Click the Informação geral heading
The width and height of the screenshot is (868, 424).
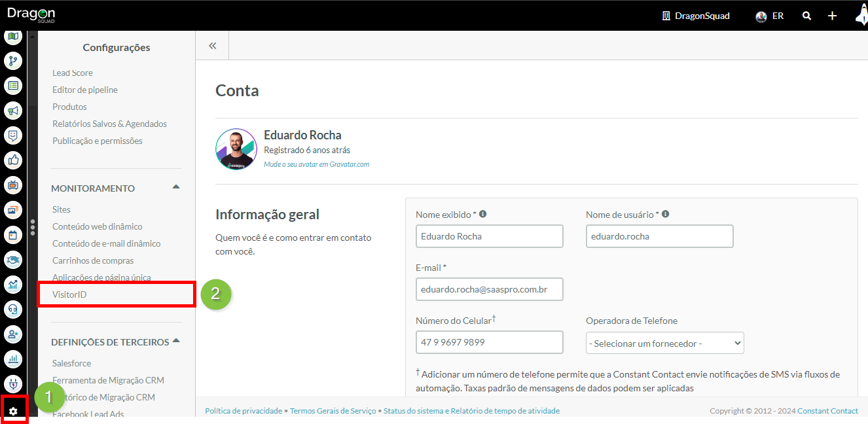267,214
